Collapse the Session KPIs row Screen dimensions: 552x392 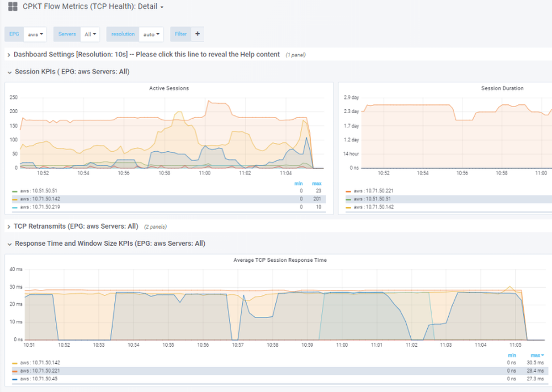tap(72, 71)
